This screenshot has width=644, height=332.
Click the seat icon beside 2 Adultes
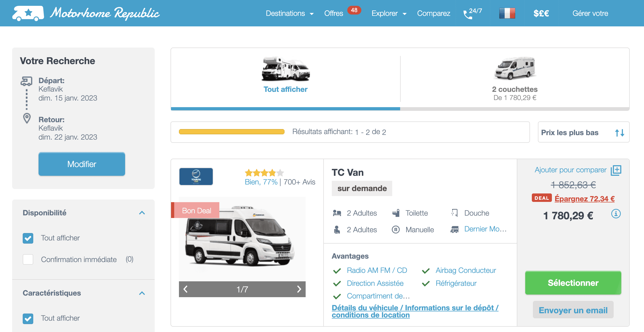click(337, 230)
